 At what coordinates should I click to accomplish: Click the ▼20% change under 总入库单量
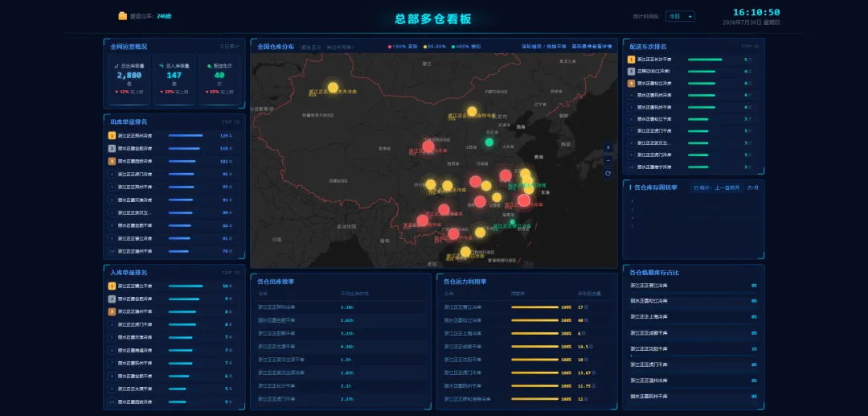166,92
